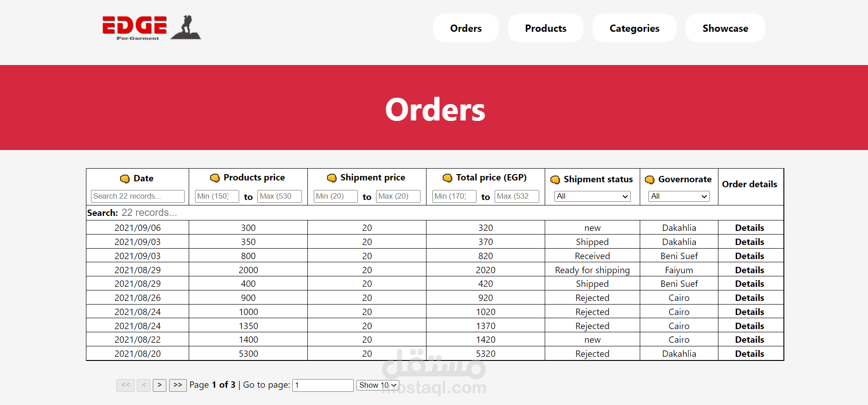Open Details for the 2021/08/20 order
Image resolution: width=868 pixels, height=405 pixels.
coord(749,354)
